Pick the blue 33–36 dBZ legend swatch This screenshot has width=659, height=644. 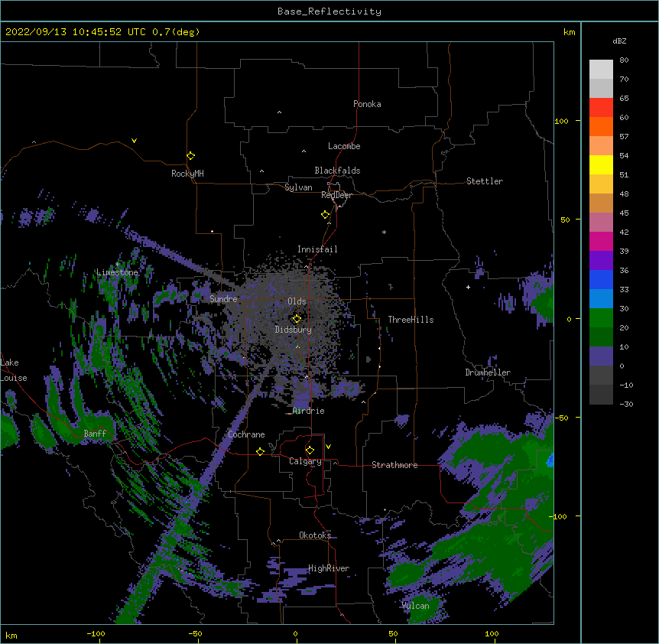(x=601, y=279)
